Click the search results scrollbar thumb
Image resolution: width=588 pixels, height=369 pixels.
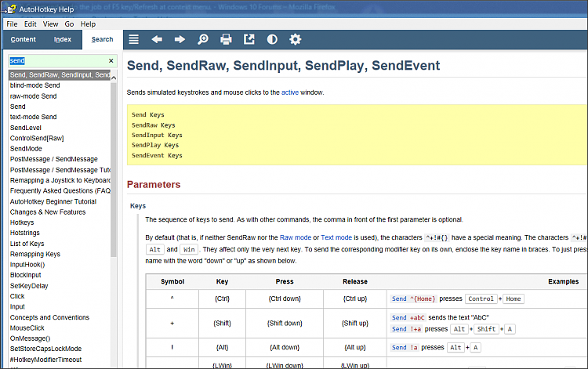114,169
